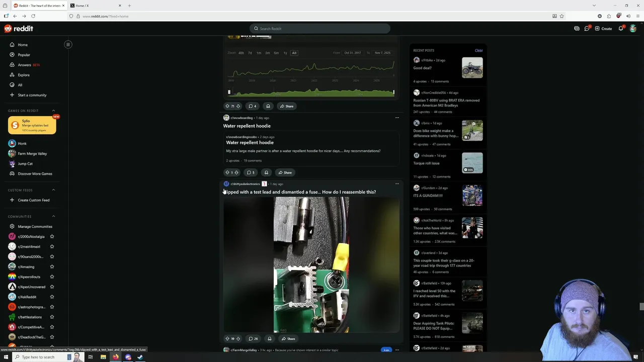644x362 pixels.
Task: Toggle the favorite star for r/astrophotography
Action: (x=52, y=307)
